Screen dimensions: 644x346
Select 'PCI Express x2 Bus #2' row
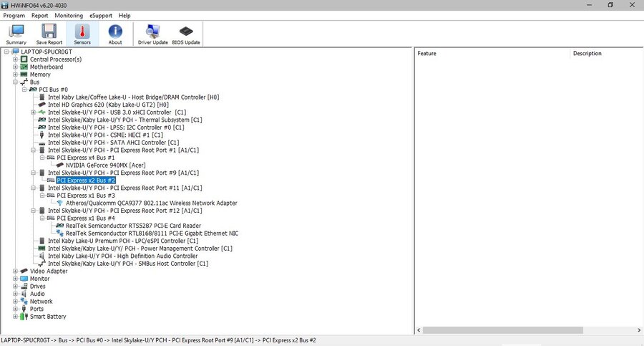pyautogui.click(x=86, y=181)
